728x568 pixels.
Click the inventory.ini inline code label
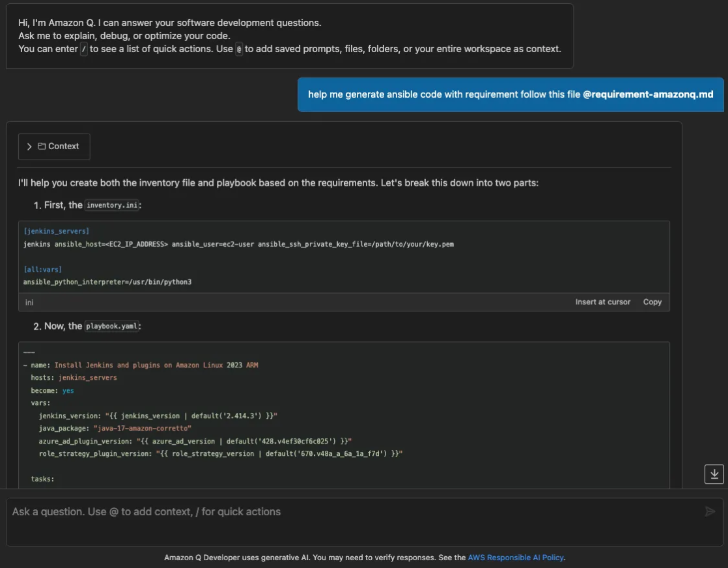click(113, 205)
